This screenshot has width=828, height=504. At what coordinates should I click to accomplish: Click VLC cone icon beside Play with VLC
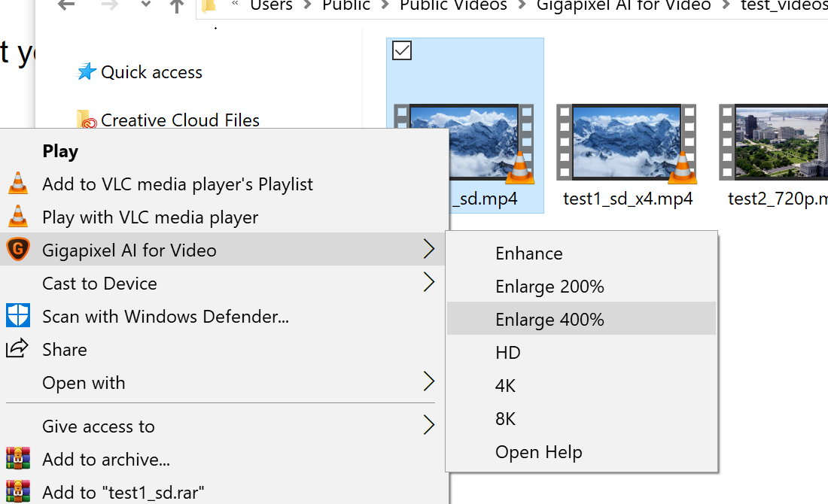18,217
